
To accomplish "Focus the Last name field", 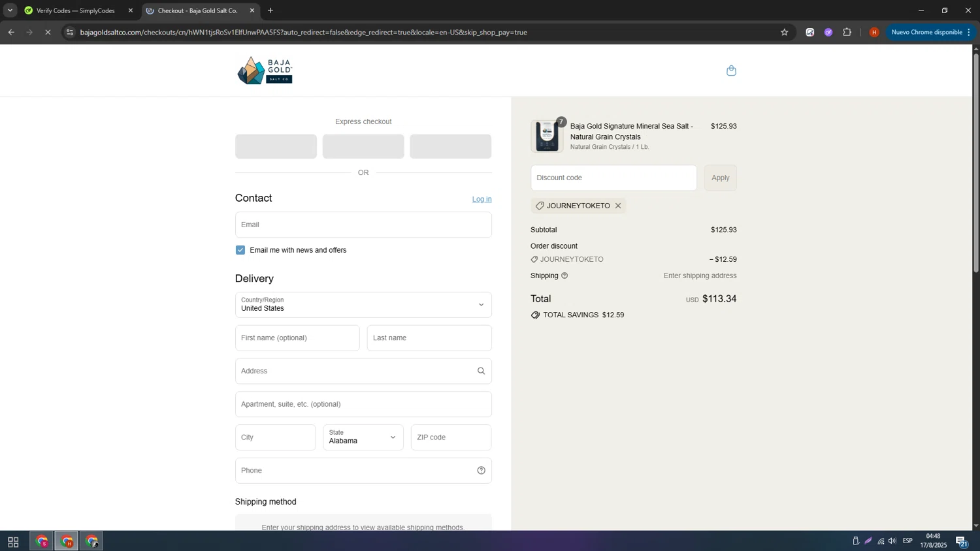I will (x=429, y=338).
